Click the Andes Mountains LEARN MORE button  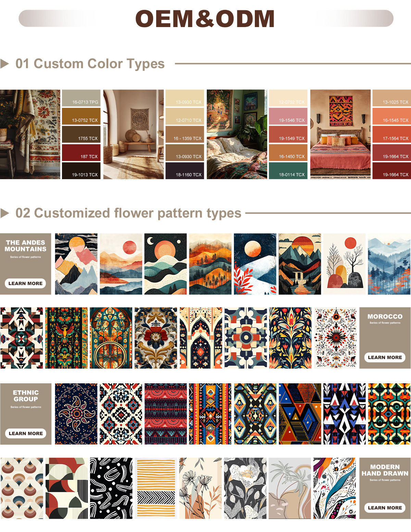25,283
